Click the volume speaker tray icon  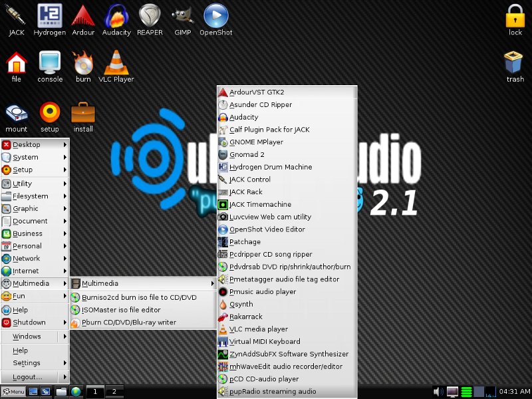click(438, 392)
